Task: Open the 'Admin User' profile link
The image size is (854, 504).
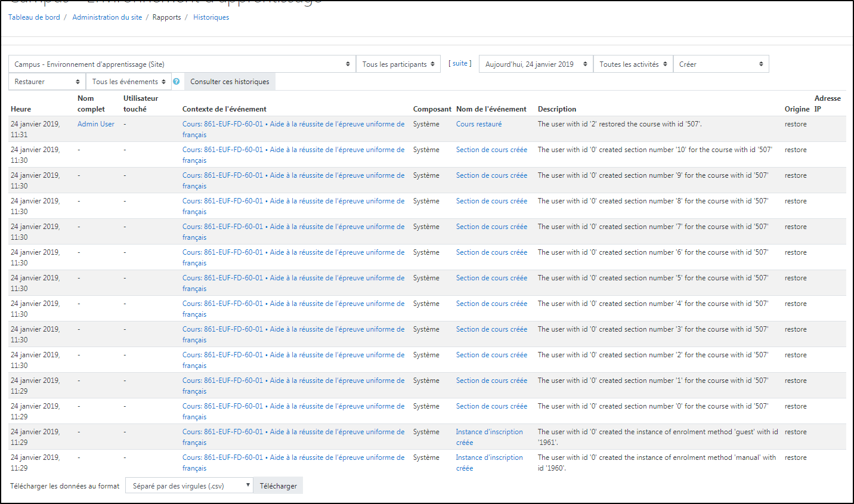Action: (x=96, y=124)
